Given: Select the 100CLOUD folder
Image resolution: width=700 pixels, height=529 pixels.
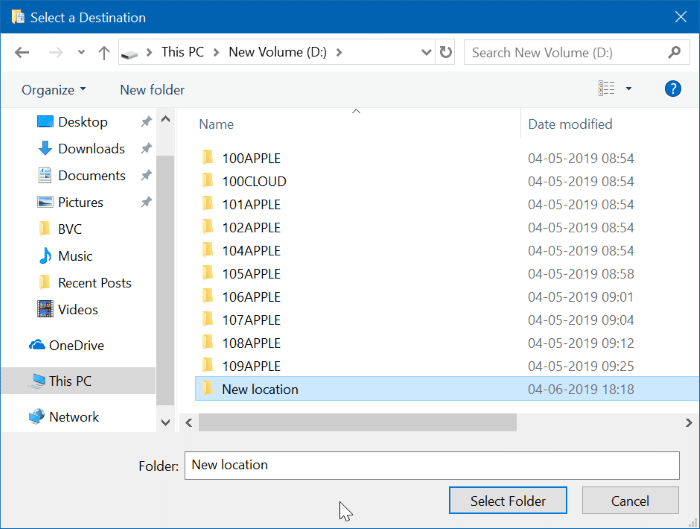Looking at the screenshot, I should pyautogui.click(x=254, y=182).
